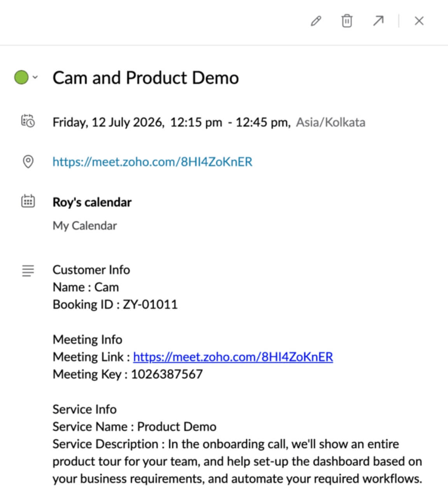Click the pencil edit event icon
This screenshot has width=448, height=499.
point(316,21)
